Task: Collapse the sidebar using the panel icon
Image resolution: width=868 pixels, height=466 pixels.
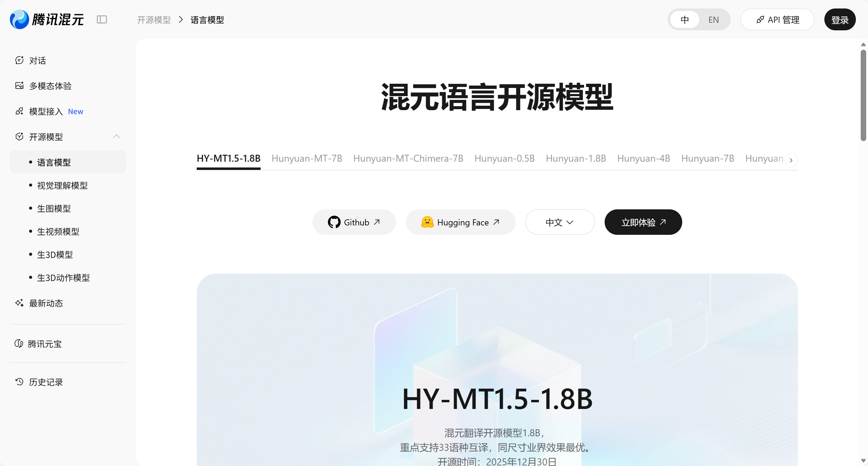Action: (102, 19)
